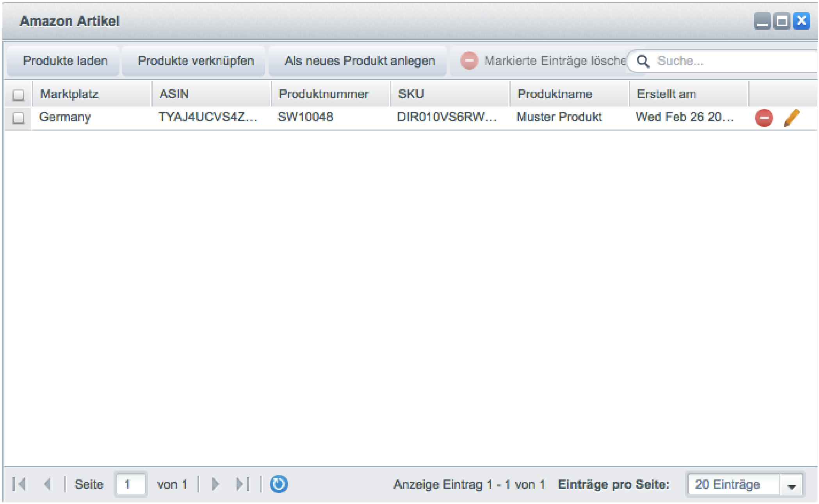This screenshot has height=504, width=819.
Task: Toggle the select-all checkbox in the header
Action: coord(18,95)
